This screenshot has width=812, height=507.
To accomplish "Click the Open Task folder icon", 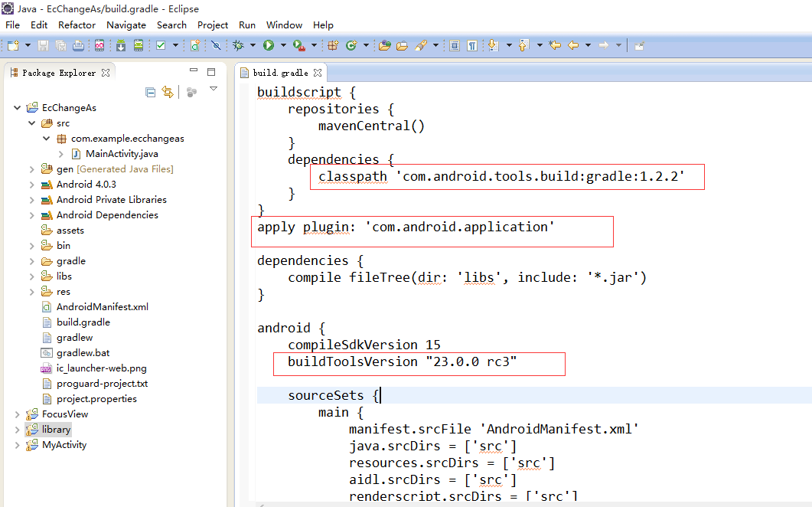I will pyautogui.click(x=403, y=46).
